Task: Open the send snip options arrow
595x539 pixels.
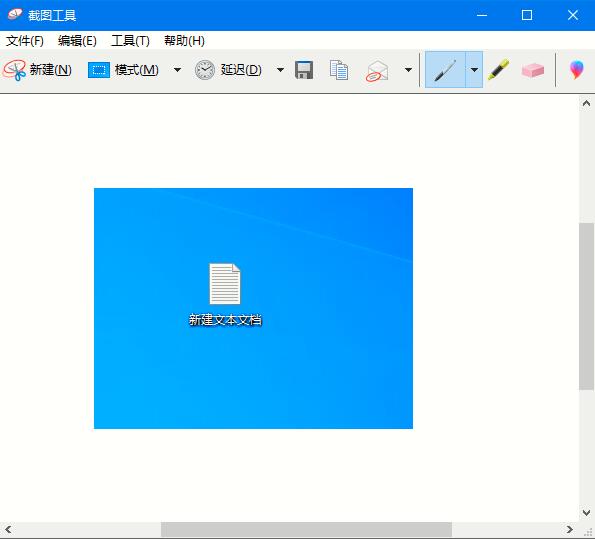Action: point(408,70)
